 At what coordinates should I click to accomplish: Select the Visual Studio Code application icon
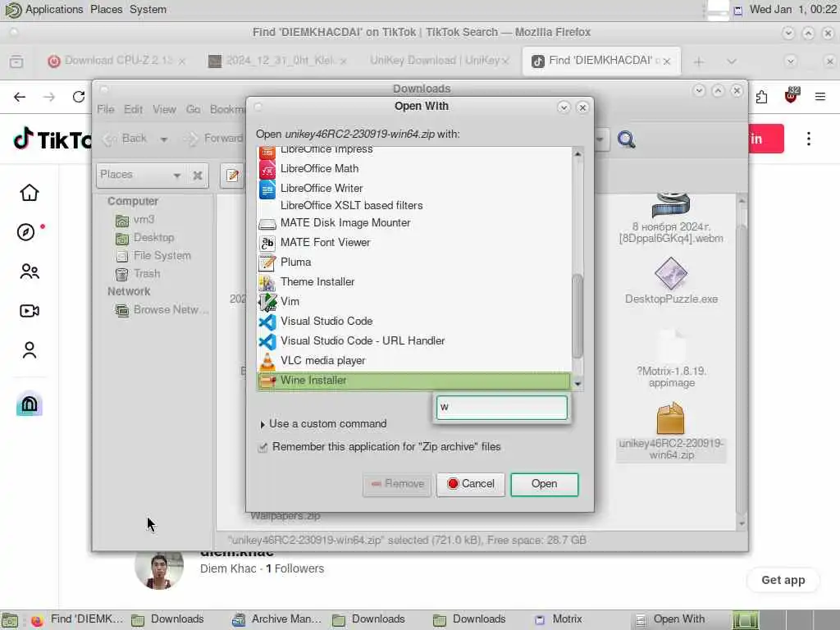(x=267, y=322)
